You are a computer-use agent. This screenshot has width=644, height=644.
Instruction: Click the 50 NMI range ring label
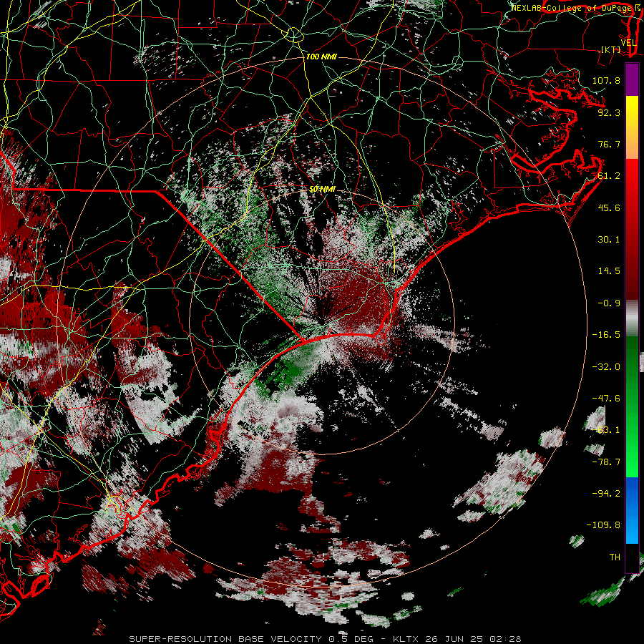pyautogui.click(x=322, y=189)
